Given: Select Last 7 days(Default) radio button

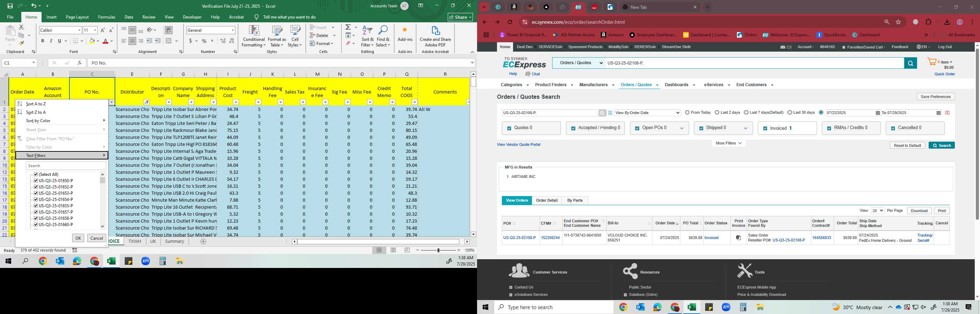Looking at the screenshot, I should click(x=746, y=113).
